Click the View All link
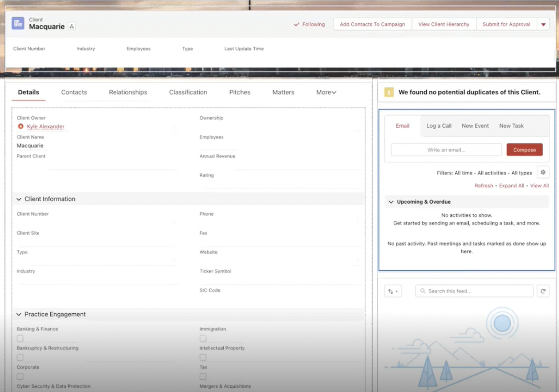 click(539, 186)
